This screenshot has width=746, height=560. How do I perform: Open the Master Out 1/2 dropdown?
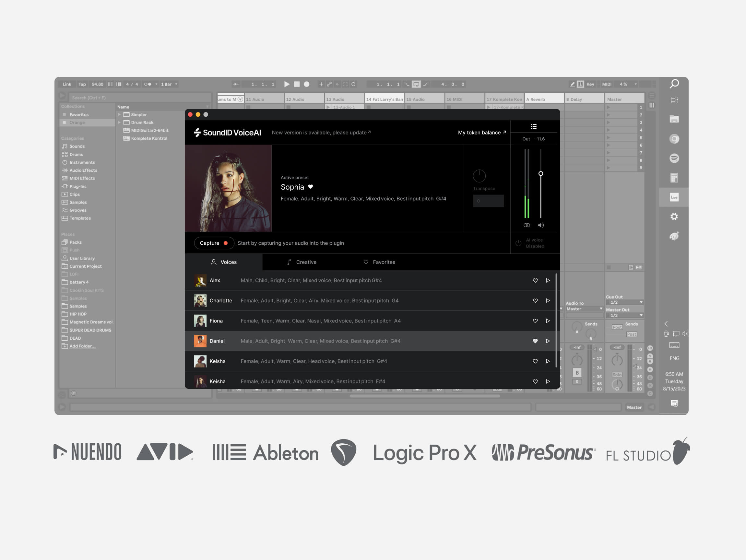click(x=625, y=316)
